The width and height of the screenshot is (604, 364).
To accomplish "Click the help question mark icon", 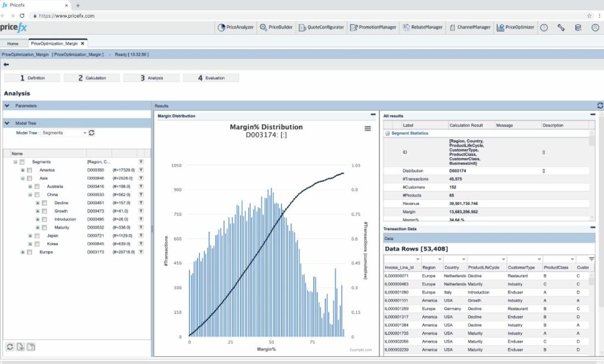I will (544, 28).
